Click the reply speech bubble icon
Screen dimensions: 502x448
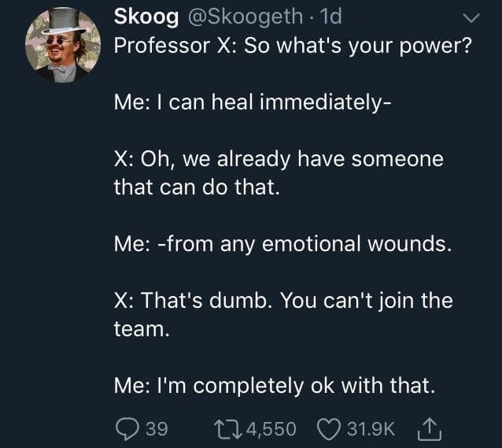[127, 429]
